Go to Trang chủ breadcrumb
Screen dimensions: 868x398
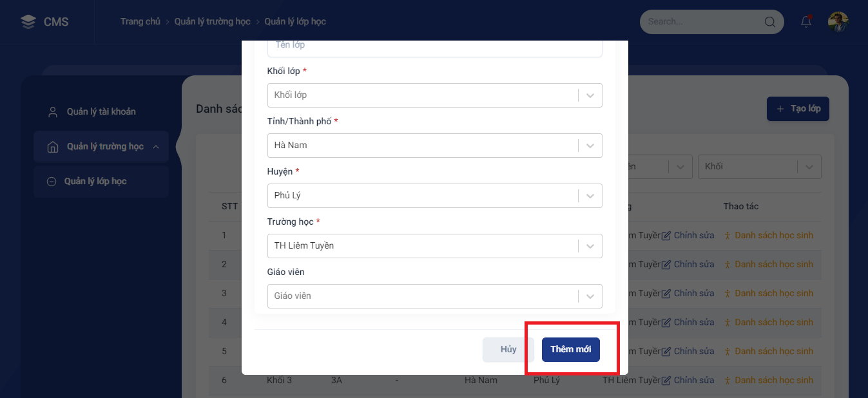[x=140, y=22]
